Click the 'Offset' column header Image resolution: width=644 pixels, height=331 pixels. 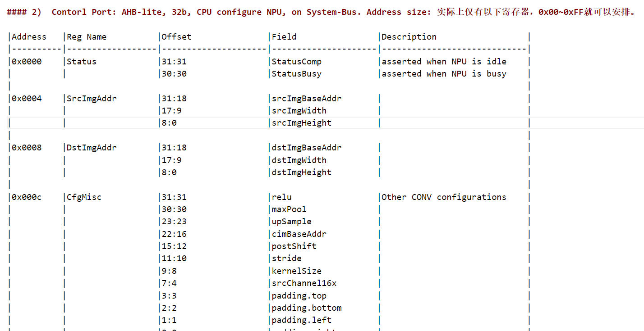(176, 37)
